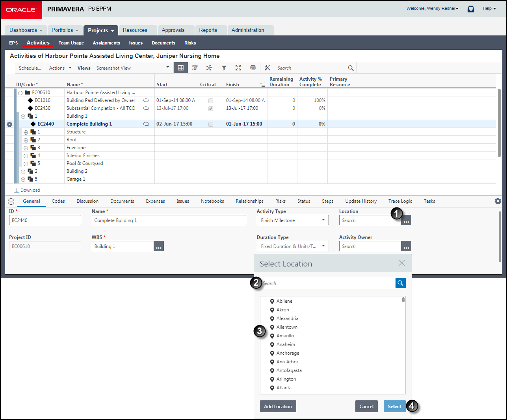Open the discussion bubble for EC1010
The height and width of the screenshot is (420, 507).
click(146, 100)
